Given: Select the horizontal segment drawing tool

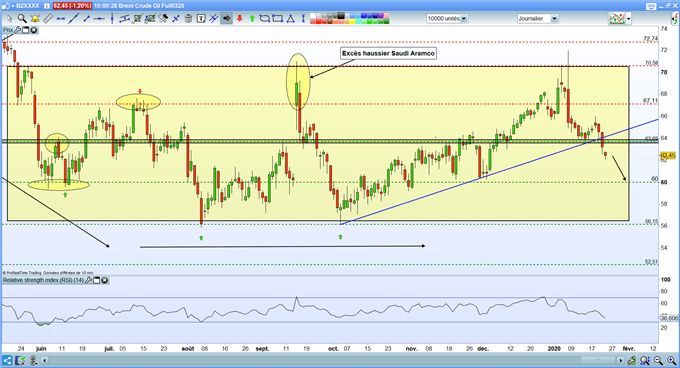Looking at the screenshot, I should 61,19.
